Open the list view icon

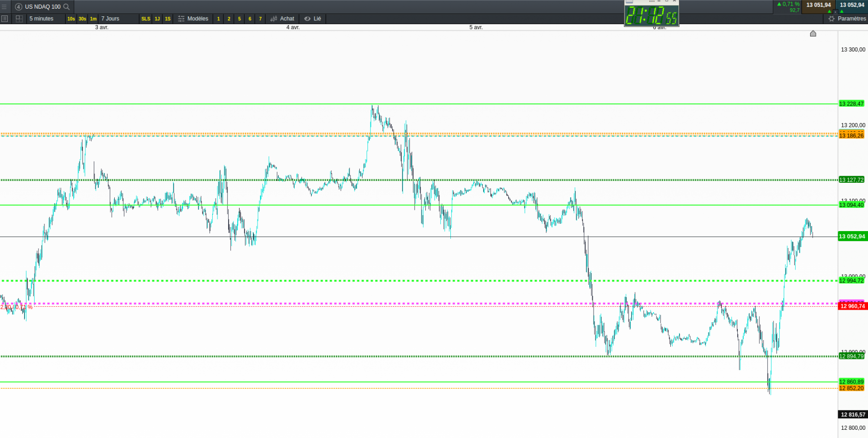[x=5, y=19]
